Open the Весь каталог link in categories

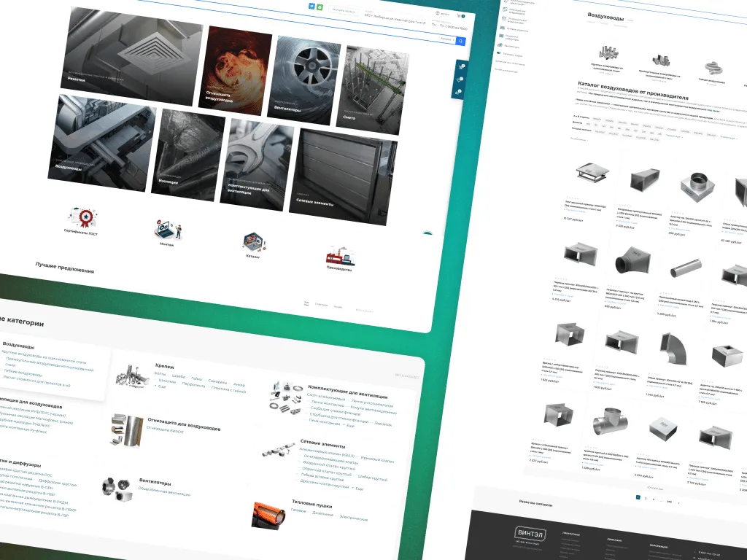[x=407, y=376]
